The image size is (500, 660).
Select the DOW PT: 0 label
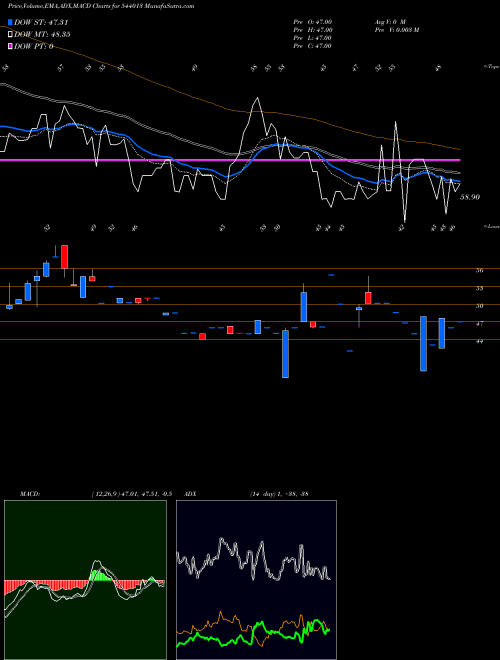[x=34, y=46]
